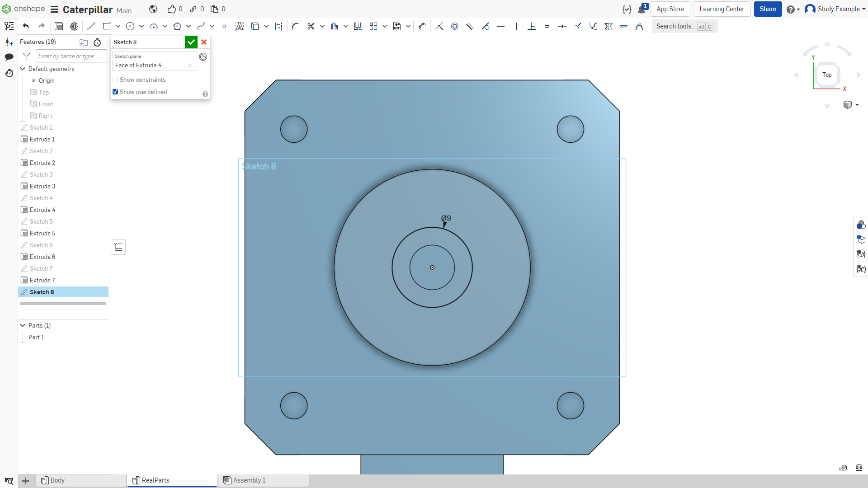Select the Mirror sketch tool
Viewport: 868px width, 488px height.
pyautogui.click(x=358, y=26)
